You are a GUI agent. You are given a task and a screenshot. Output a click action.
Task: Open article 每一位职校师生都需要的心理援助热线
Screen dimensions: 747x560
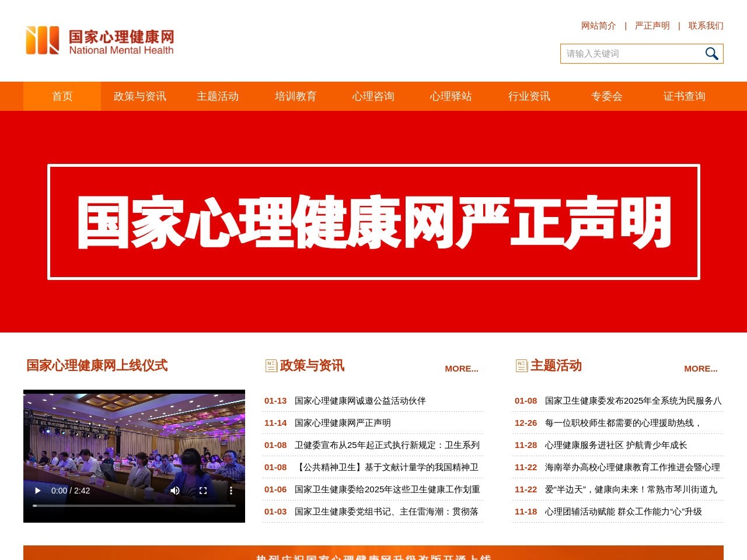623,423
